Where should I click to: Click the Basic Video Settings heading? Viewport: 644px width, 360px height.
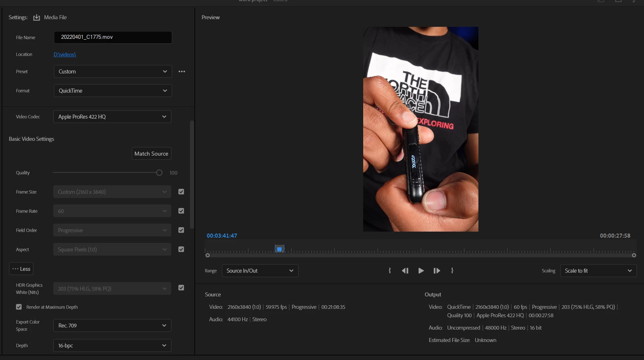(32, 139)
